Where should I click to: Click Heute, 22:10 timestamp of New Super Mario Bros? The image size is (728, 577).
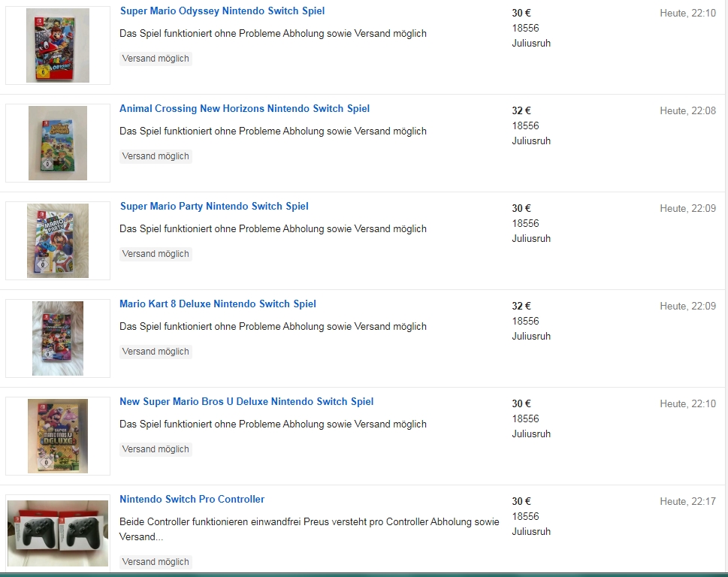click(688, 404)
